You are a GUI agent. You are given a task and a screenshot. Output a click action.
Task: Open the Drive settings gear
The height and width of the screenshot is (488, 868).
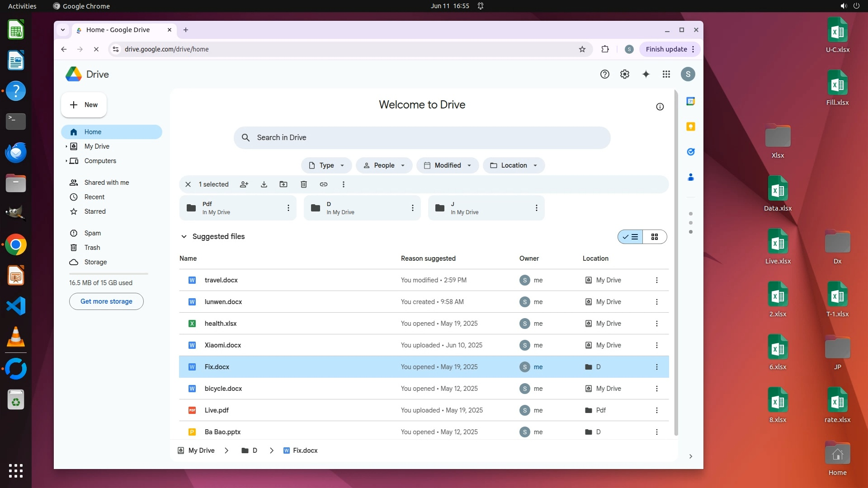click(625, 74)
